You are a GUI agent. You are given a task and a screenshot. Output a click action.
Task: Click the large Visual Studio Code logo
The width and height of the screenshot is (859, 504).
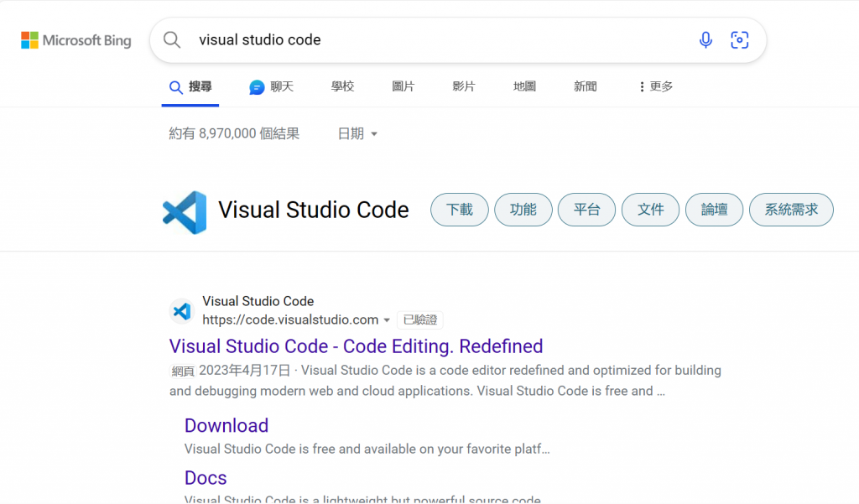coord(185,212)
